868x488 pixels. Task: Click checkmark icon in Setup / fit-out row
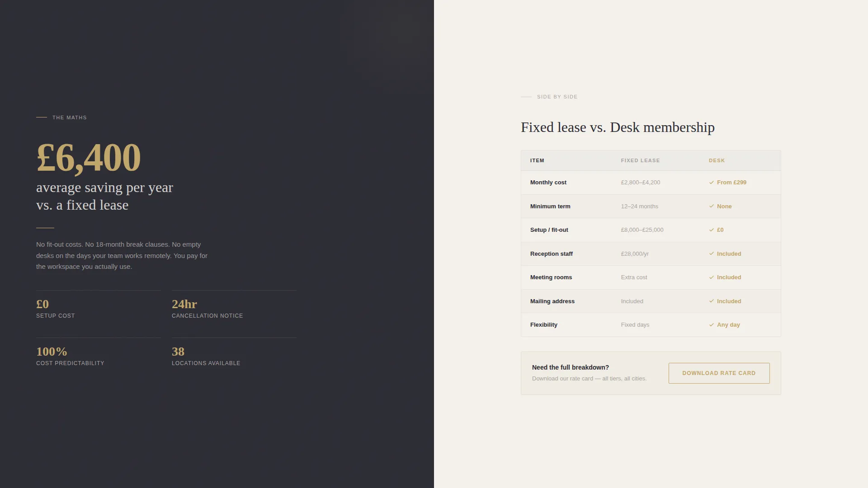tap(712, 230)
